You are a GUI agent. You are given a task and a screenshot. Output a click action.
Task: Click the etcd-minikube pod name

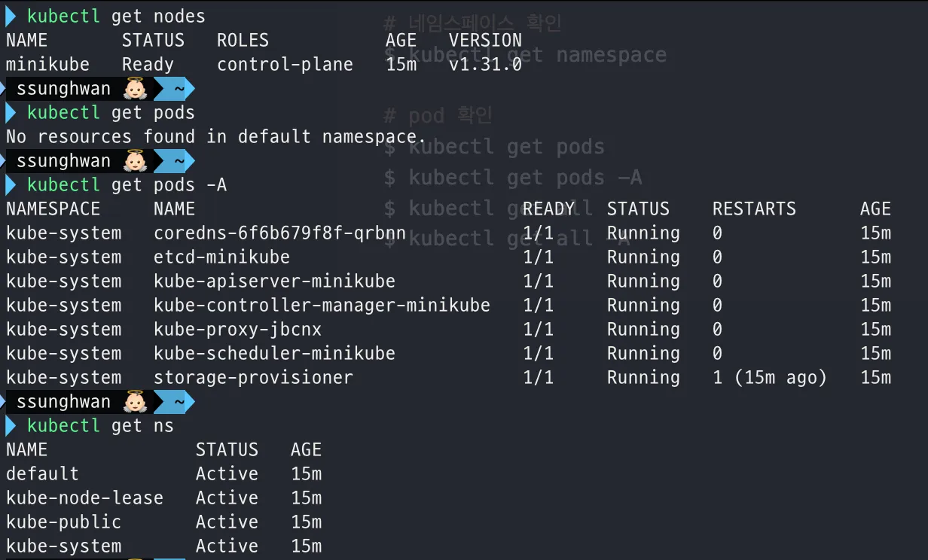coord(221,257)
